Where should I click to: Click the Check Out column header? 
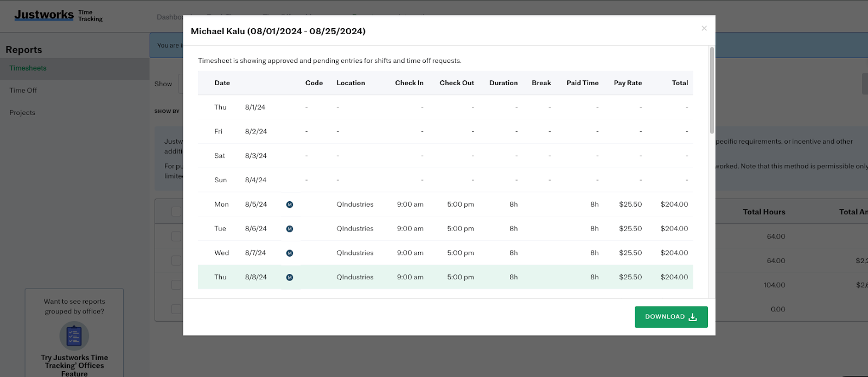(x=457, y=83)
